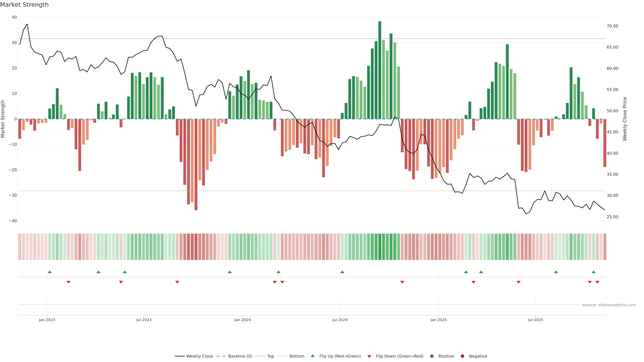Click the rightmost green flip-up triangle marker
The height and width of the screenshot is (362, 644).
tap(594, 272)
